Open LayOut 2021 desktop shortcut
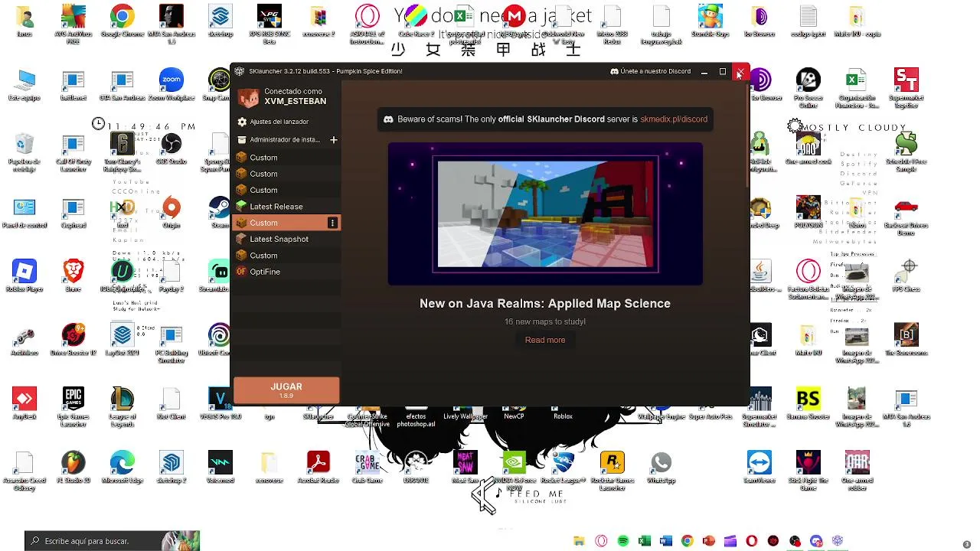 click(122, 341)
